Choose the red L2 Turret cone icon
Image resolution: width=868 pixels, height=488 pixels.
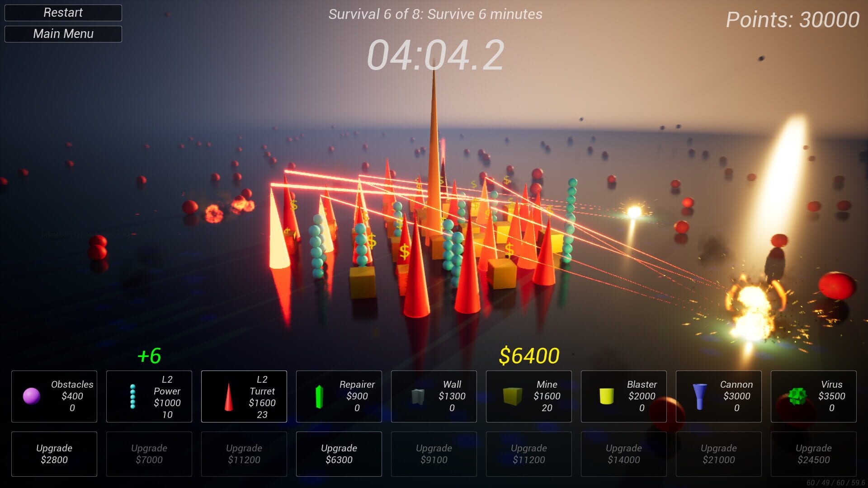pos(229,397)
